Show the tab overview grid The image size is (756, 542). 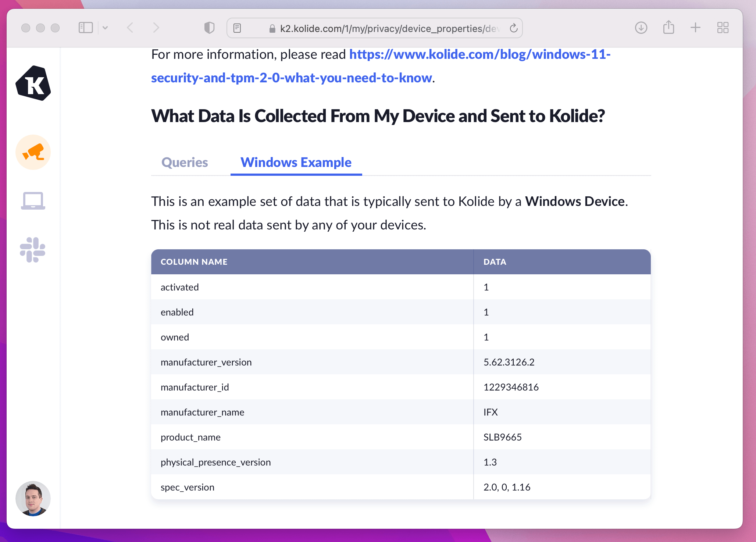[723, 28]
